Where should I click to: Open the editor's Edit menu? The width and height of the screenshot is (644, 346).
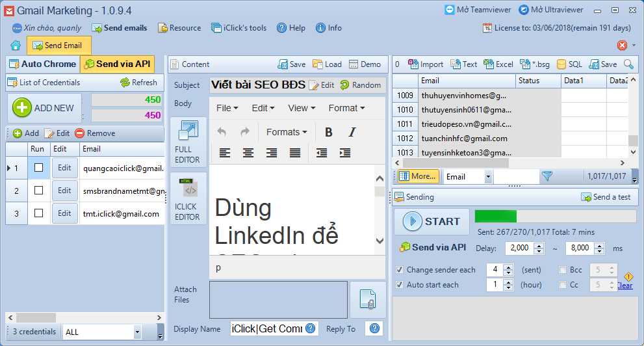(263, 108)
